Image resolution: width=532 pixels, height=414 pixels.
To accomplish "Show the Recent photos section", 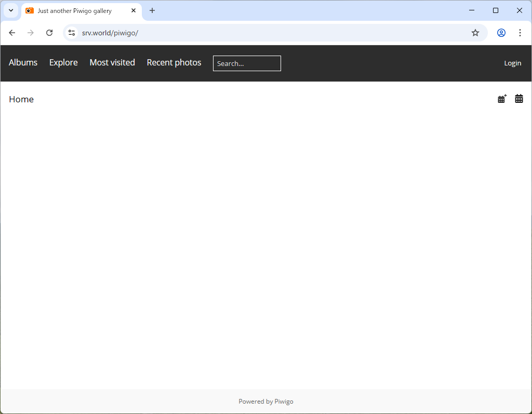I will (174, 62).
